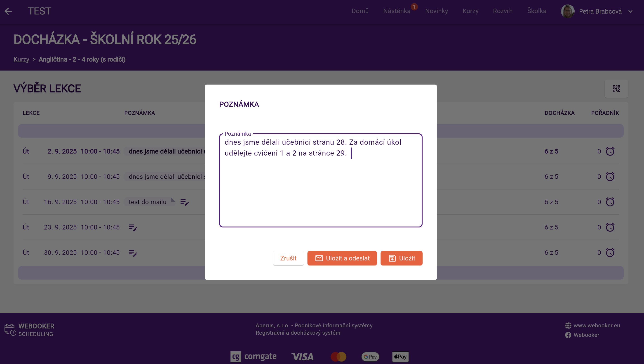Viewport: 644px width, 364px height.
Task: Open waitlist clock for 2. 9. 2025
Action: (x=610, y=151)
